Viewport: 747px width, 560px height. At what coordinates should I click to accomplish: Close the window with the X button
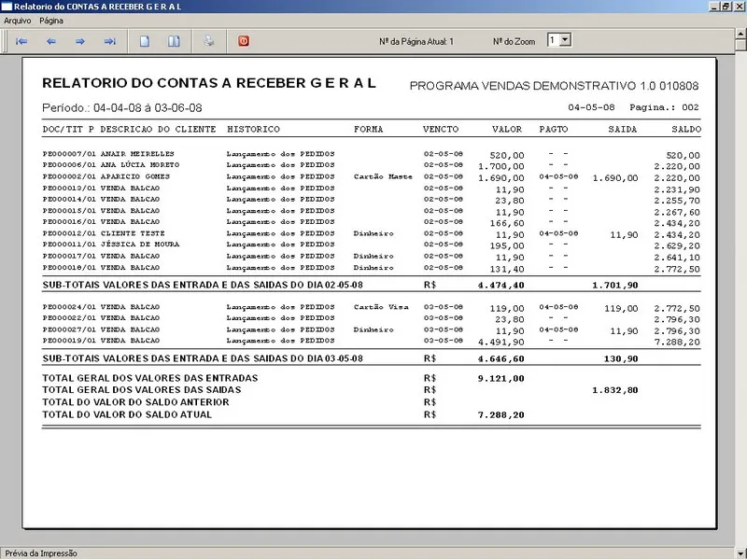click(739, 7)
